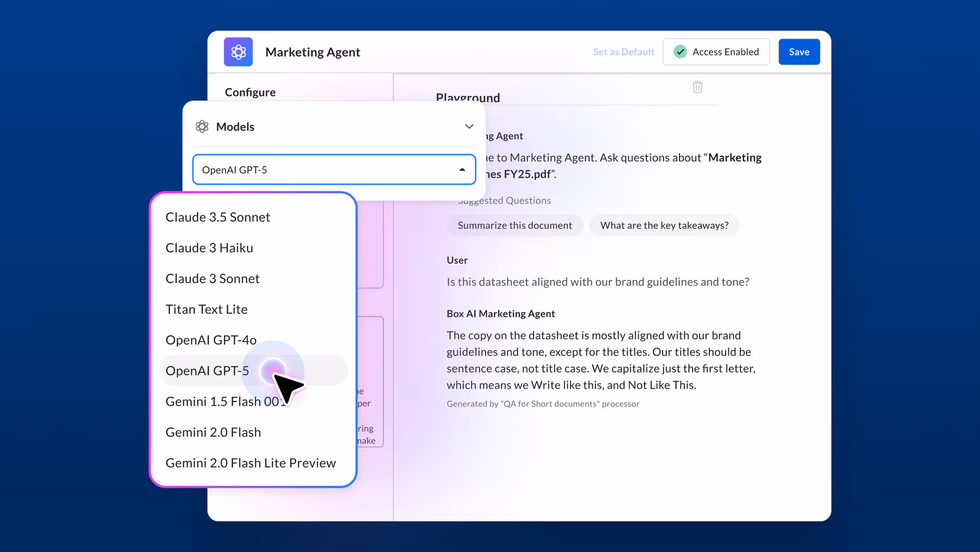980x552 pixels.
Task: Select Gemini 2.0 Flash model
Action: tap(213, 432)
